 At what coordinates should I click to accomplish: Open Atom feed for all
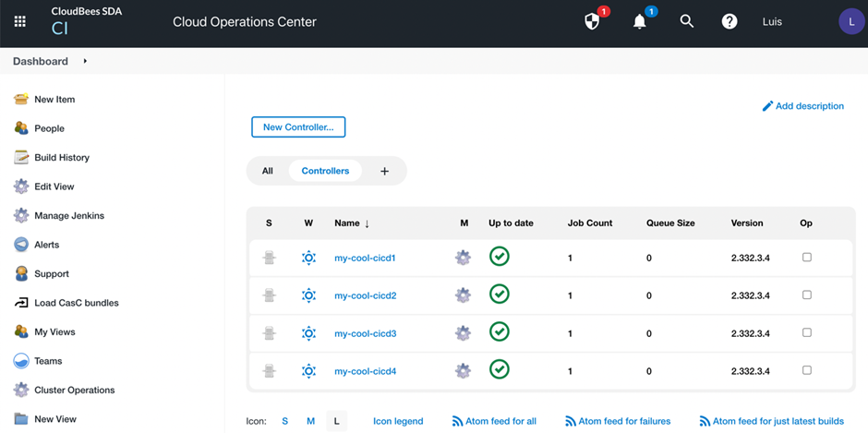(x=494, y=421)
